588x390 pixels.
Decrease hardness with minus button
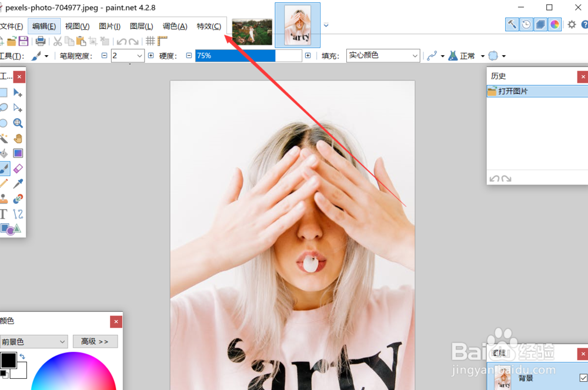tap(189, 55)
